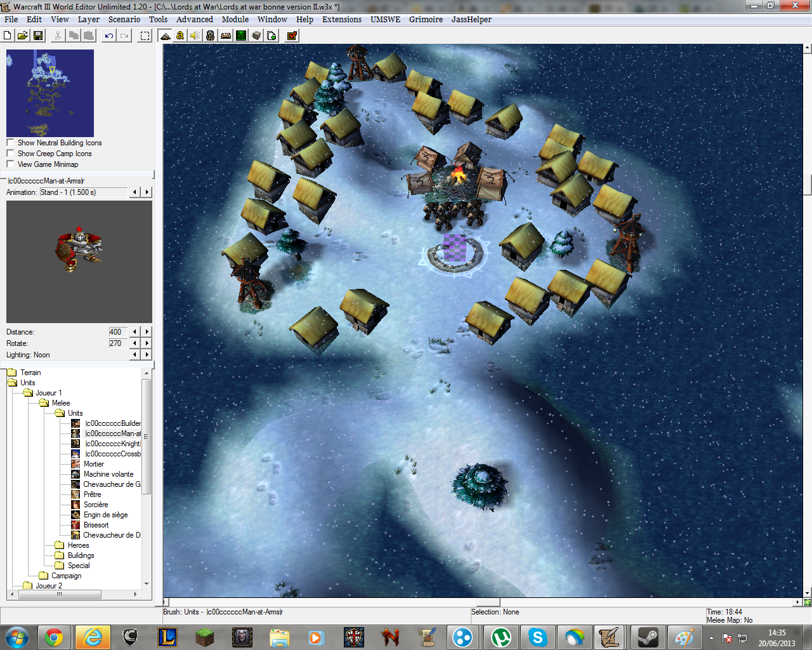Expand the Buildings folder
812x650 pixels.
tap(60, 555)
